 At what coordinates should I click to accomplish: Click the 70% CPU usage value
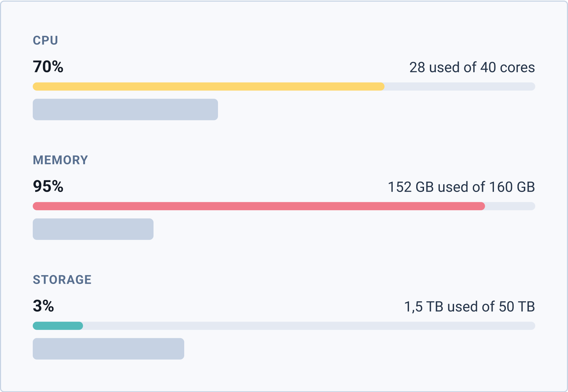tap(48, 67)
